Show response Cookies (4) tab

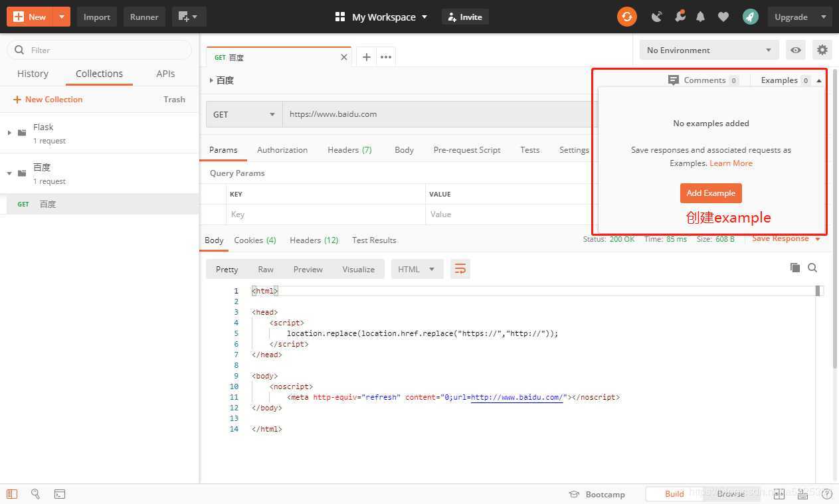[x=255, y=240]
